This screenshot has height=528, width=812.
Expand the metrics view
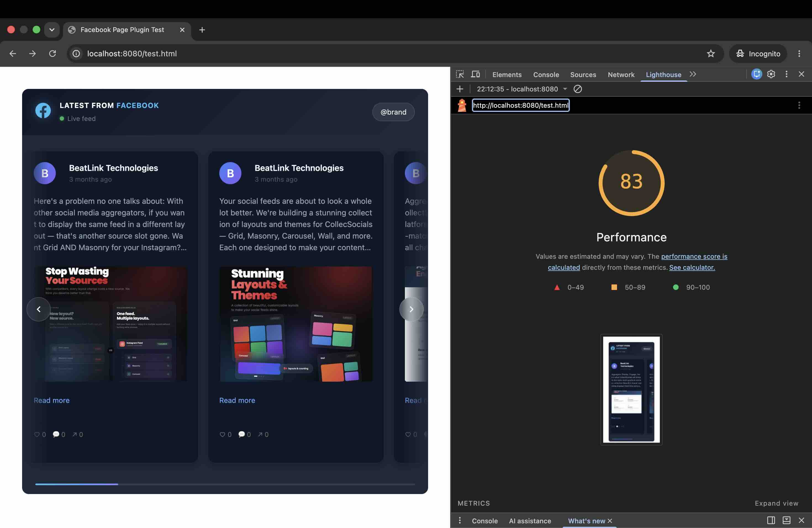(x=776, y=503)
